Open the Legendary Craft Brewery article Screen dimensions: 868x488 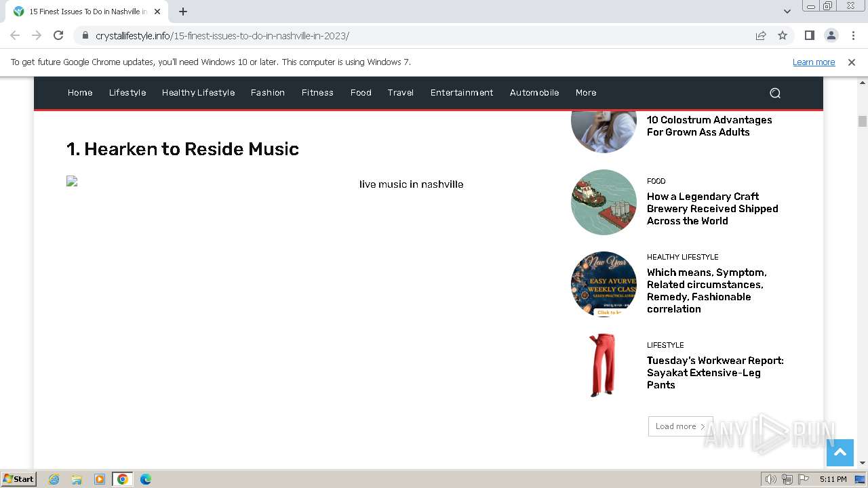712,209
